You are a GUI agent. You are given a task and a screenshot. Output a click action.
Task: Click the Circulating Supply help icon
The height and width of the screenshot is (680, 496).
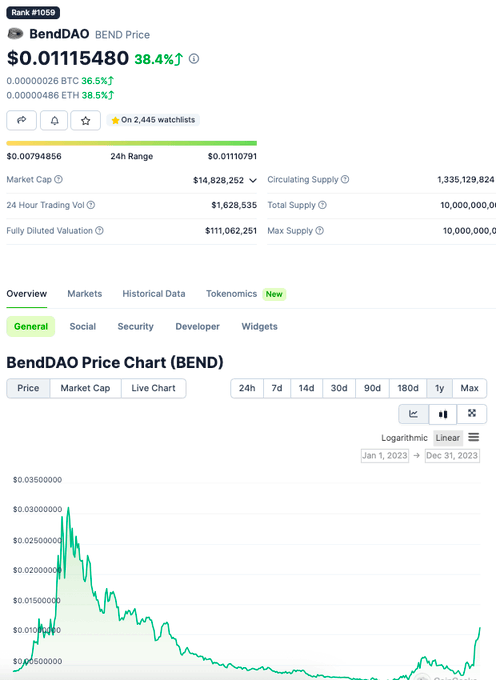tap(345, 179)
